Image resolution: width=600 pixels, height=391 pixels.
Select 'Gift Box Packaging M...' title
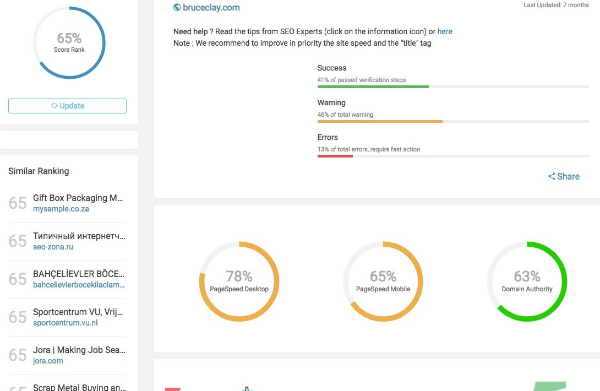[x=78, y=198]
